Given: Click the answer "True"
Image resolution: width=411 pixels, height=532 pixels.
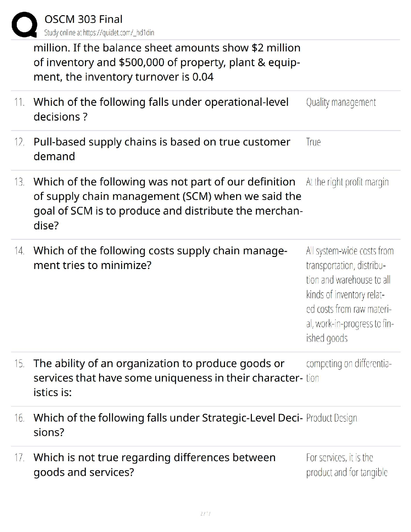Looking at the screenshot, I should pyautogui.click(x=313, y=142).
